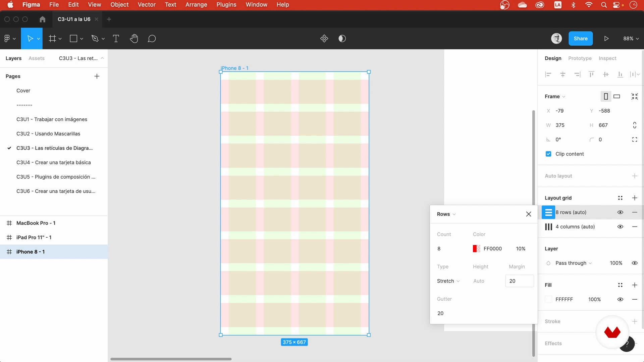This screenshot has height=362, width=644.
Task: Select the Rectangle shape tool
Action: click(73, 39)
